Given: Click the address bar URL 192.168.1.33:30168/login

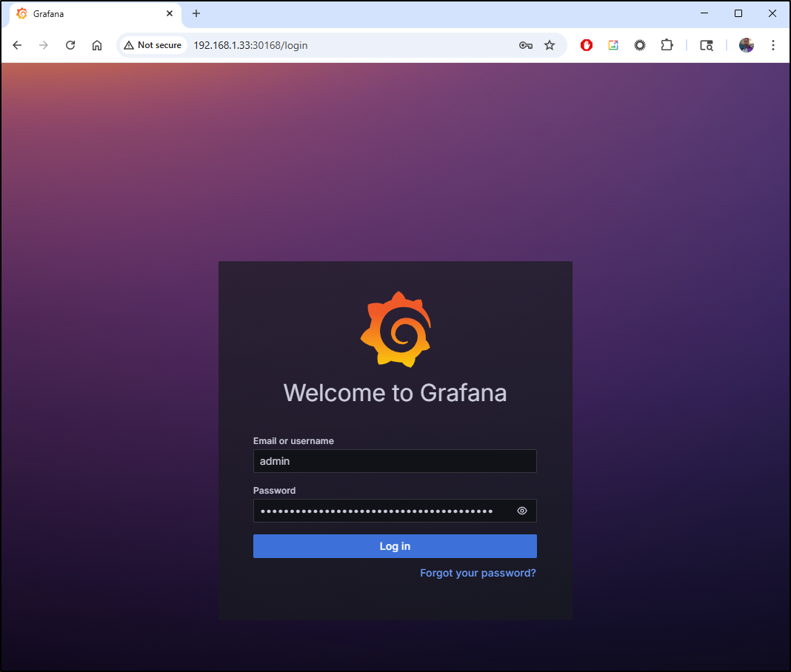Looking at the screenshot, I should [x=251, y=45].
